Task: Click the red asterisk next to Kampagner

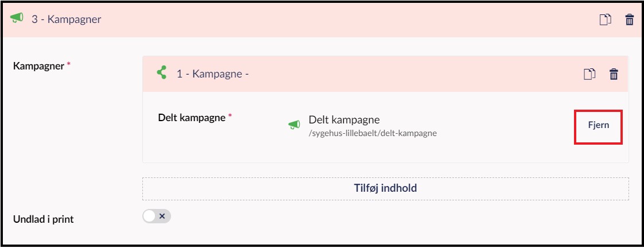Action: click(x=69, y=65)
